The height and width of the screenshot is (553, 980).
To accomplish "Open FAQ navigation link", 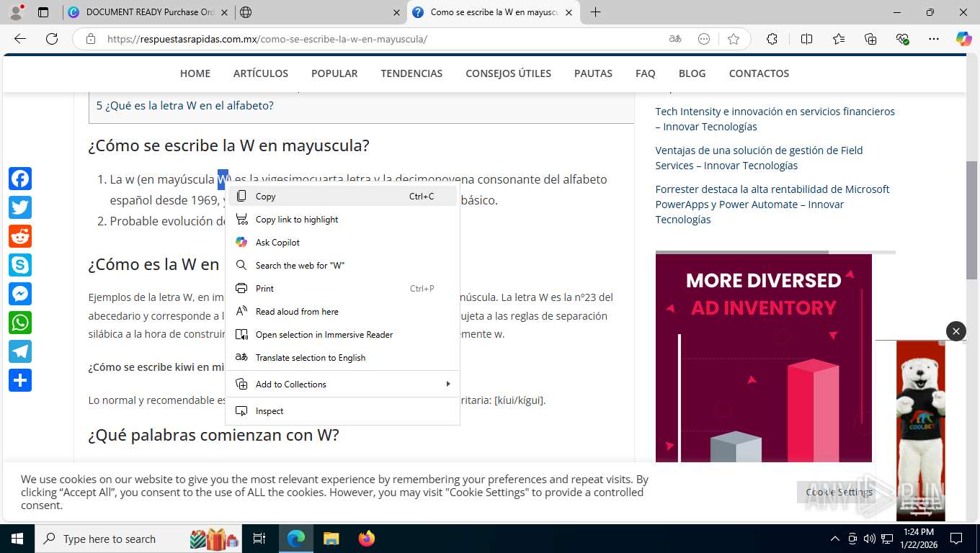I will [646, 73].
